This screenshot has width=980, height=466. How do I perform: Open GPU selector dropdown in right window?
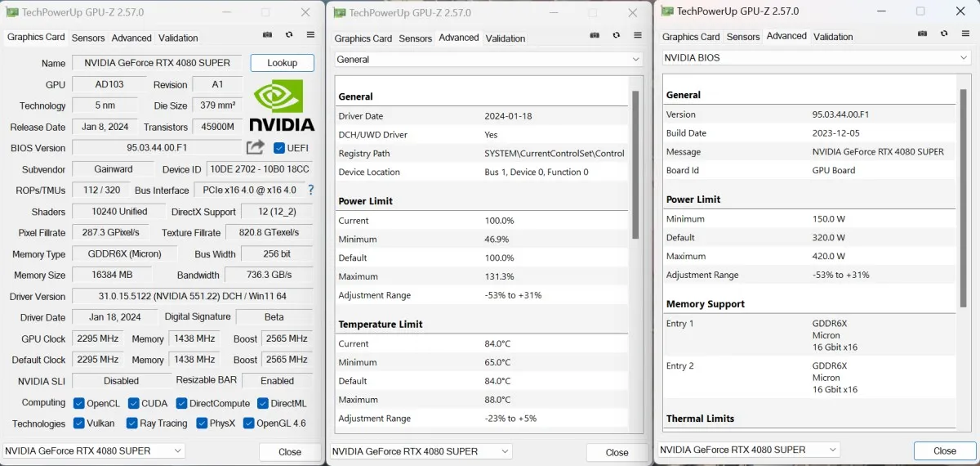pyautogui.click(x=749, y=450)
